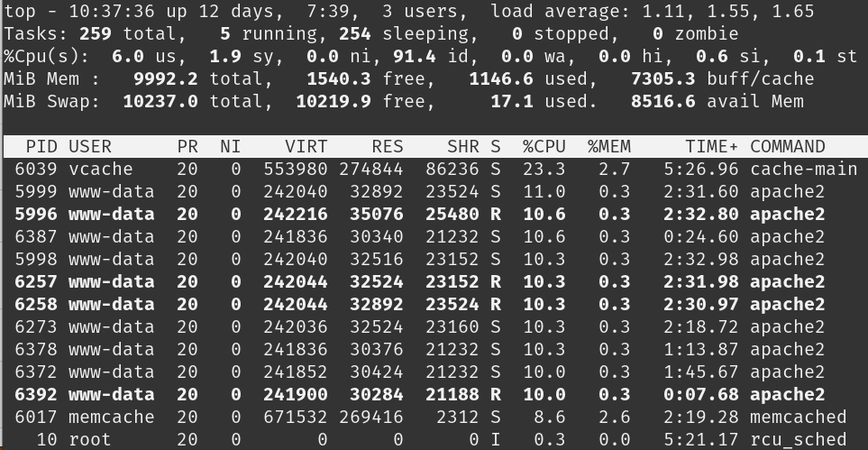Click PID 6392 in the process list

pos(36,394)
